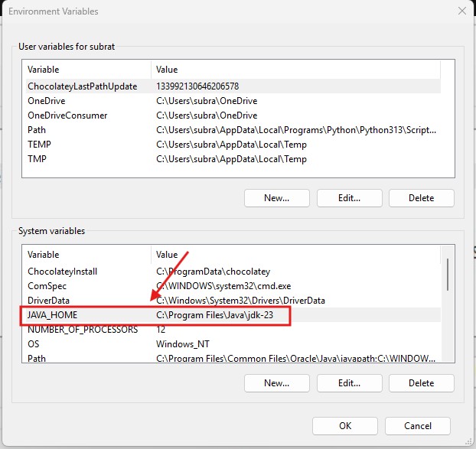Click Delete button under User variables
476x449 pixels.
[x=421, y=198]
